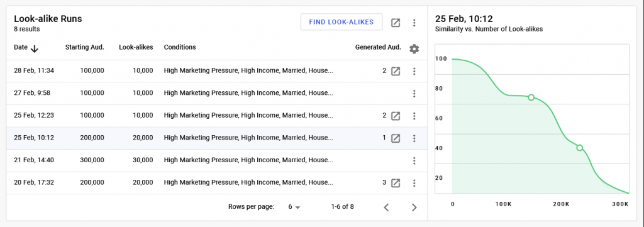Image resolution: width=644 pixels, height=227 pixels.
Task: Select the 25 Feb, 10:12 run date
Action: [34, 138]
